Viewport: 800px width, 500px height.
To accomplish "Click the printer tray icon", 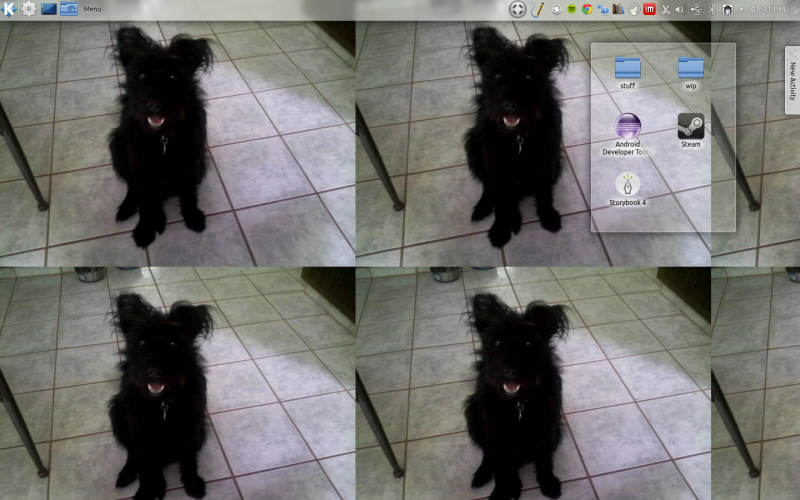I will click(x=728, y=9).
